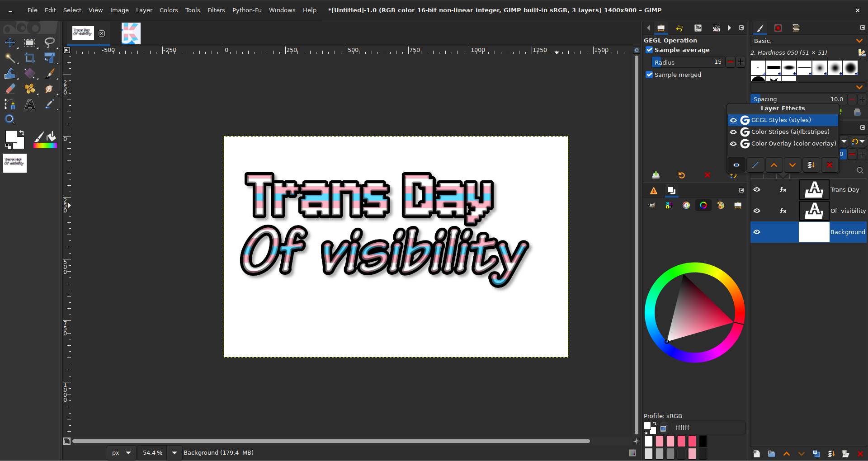
Task: Click the active gradient rainbow bar
Action: [45, 146]
